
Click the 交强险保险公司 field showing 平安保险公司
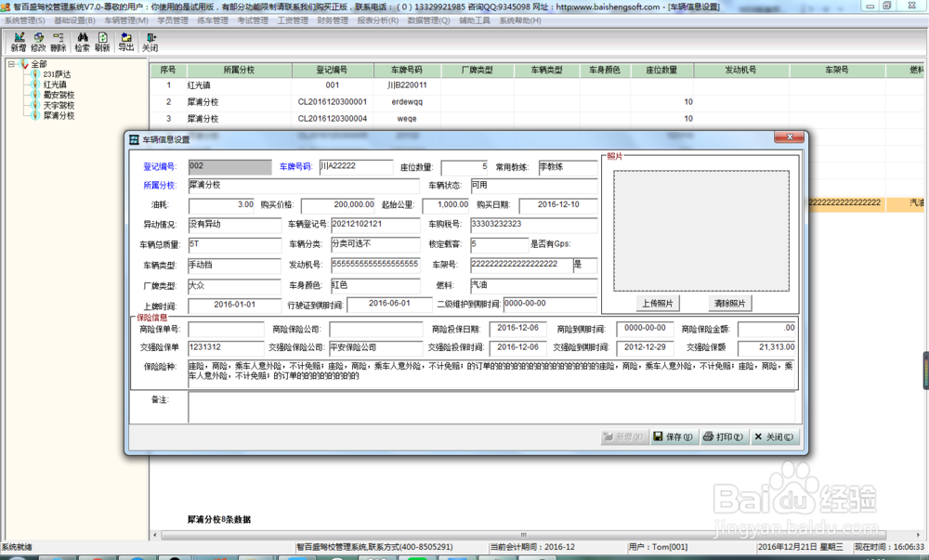click(x=376, y=348)
